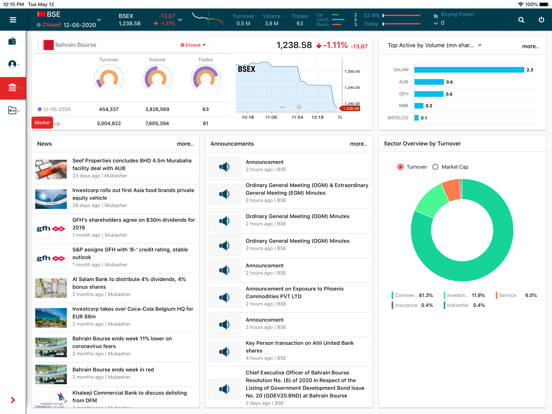Click the Coca-Cola Belgium HQ thumbnail
Viewport: 552px width, 414px height.
(51, 318)
